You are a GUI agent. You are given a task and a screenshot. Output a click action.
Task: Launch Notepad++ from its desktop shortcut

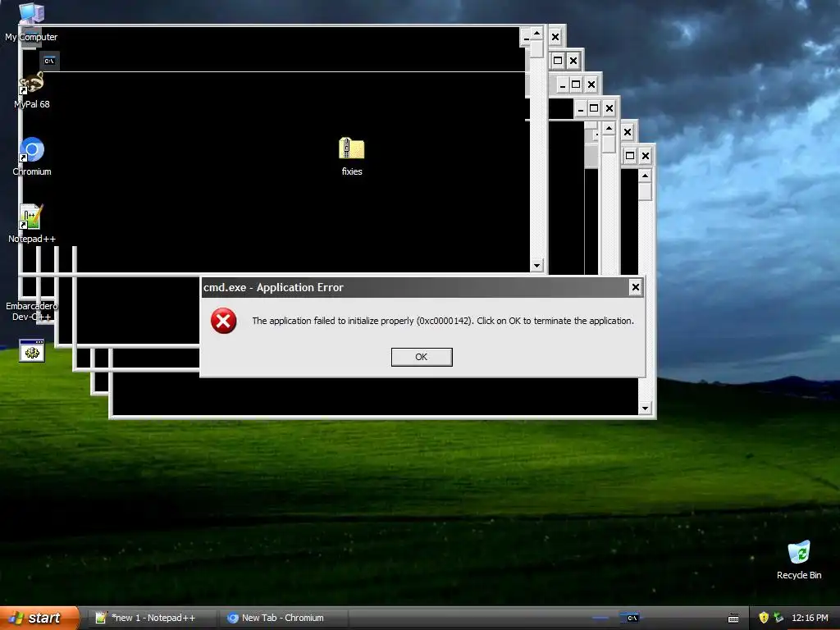pos(32,224)
